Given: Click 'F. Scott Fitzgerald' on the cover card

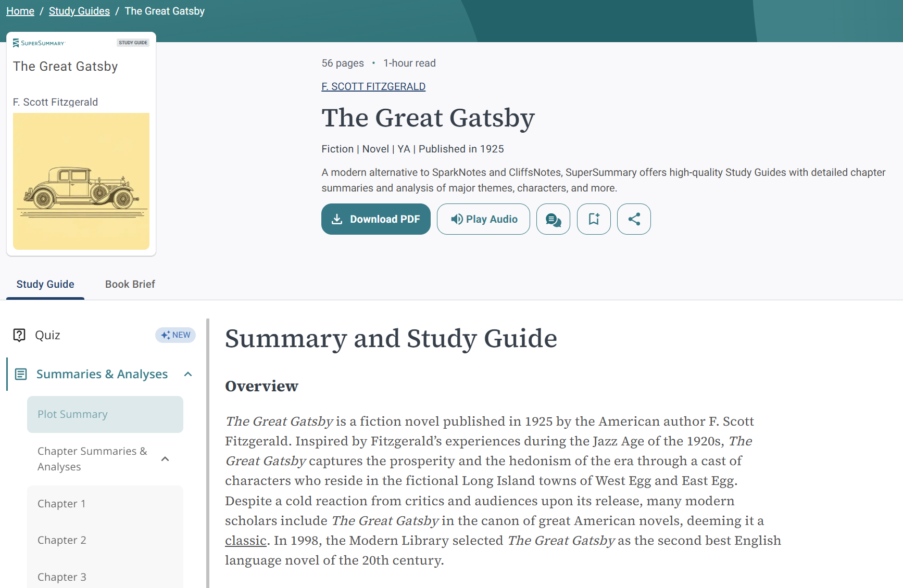Looking at the screenshot, I should pos(55,102).
